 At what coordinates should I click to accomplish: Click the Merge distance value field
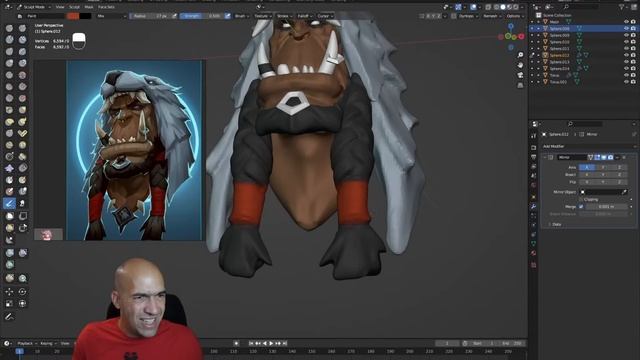coord(606,207)
